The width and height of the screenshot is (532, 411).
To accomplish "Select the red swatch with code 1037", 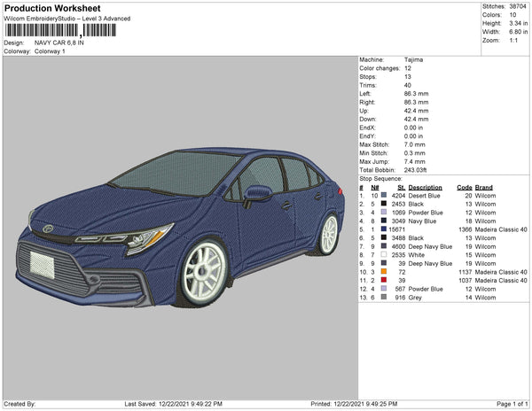I will pyautogui.click(x=382, y=280).
